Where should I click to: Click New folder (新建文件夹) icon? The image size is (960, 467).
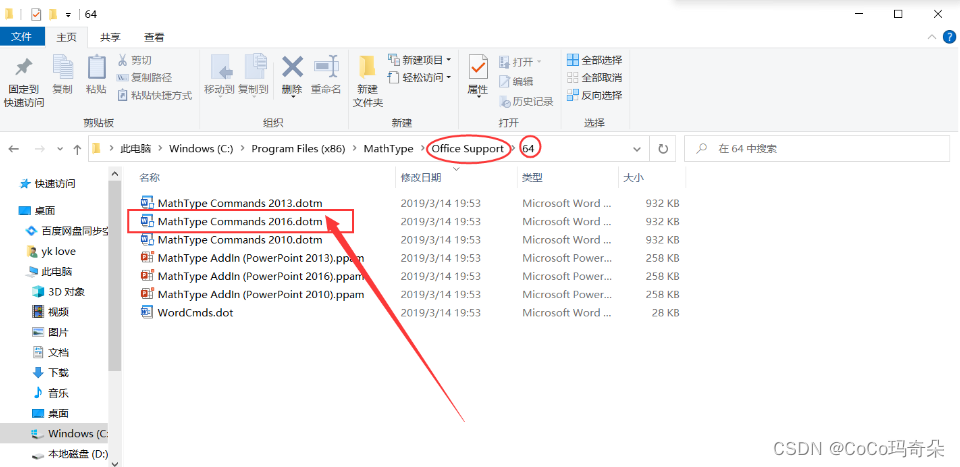point(367,67)
